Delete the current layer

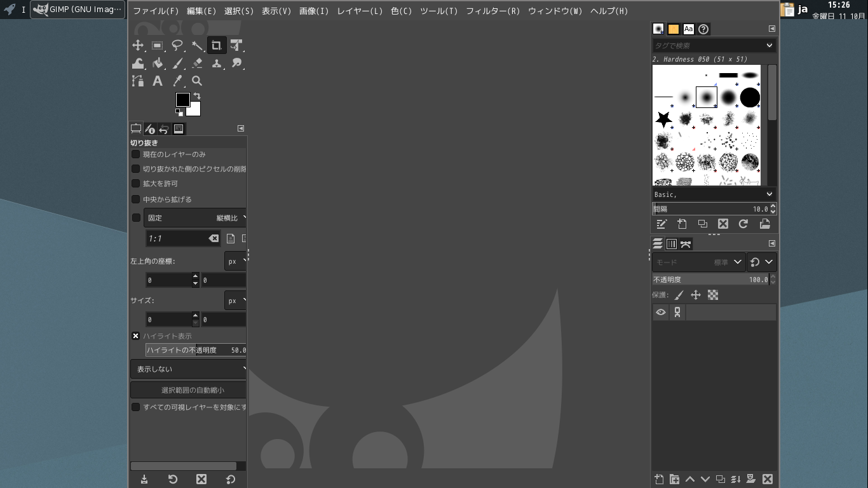tap(767, 479)
